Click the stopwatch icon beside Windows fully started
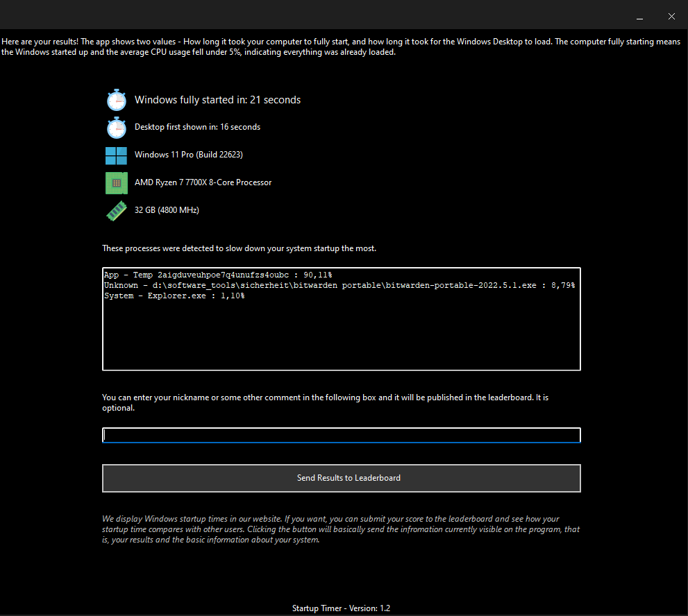The height and width of the screenshot is (616, 688). click(x=117, y=100)
